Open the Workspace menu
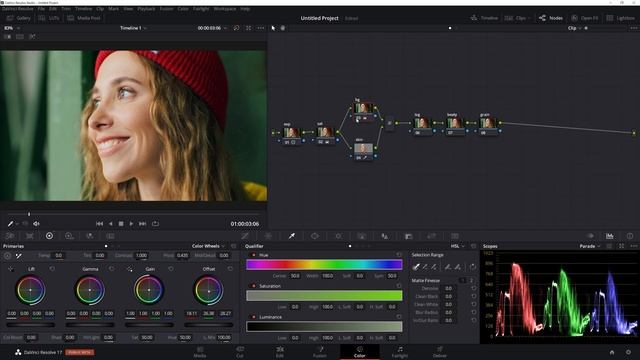Image resolution: width=640 pixels, height=360 pixels. tap(225, 9)
